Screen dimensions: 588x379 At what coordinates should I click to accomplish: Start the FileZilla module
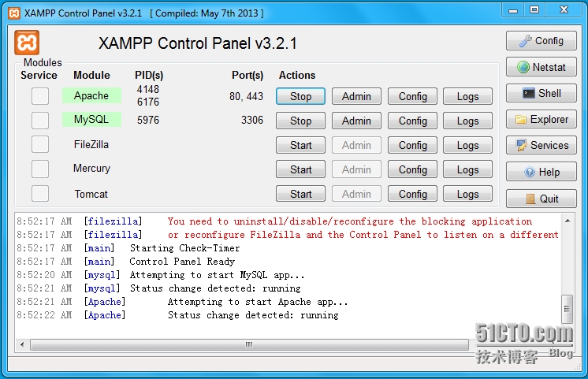(300, 145)
